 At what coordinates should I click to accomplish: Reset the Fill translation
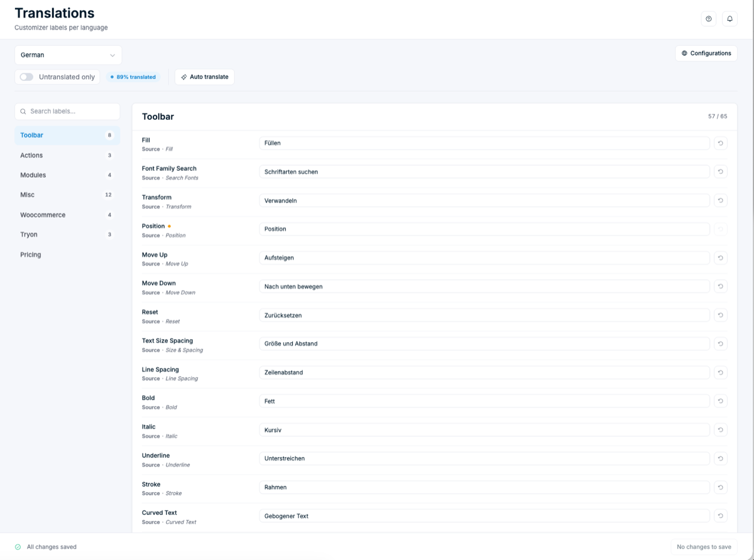pyautogui.click(x=721, y=143)
